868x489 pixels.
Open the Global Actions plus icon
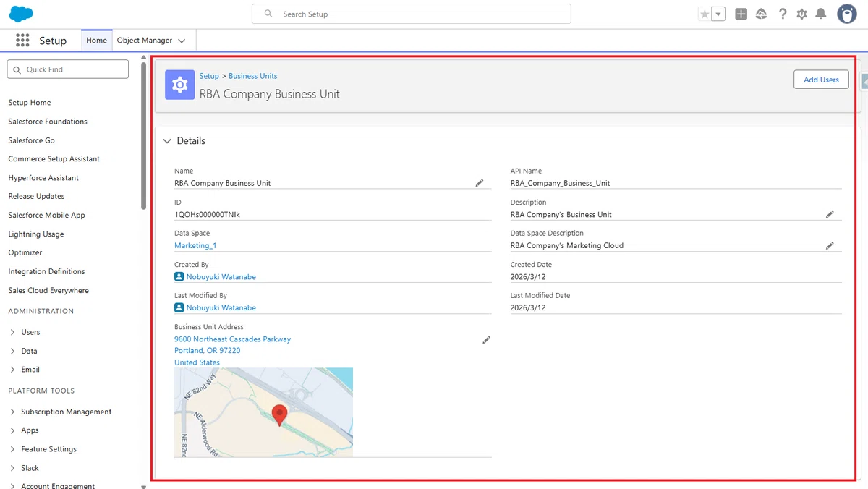pos(741,14)
